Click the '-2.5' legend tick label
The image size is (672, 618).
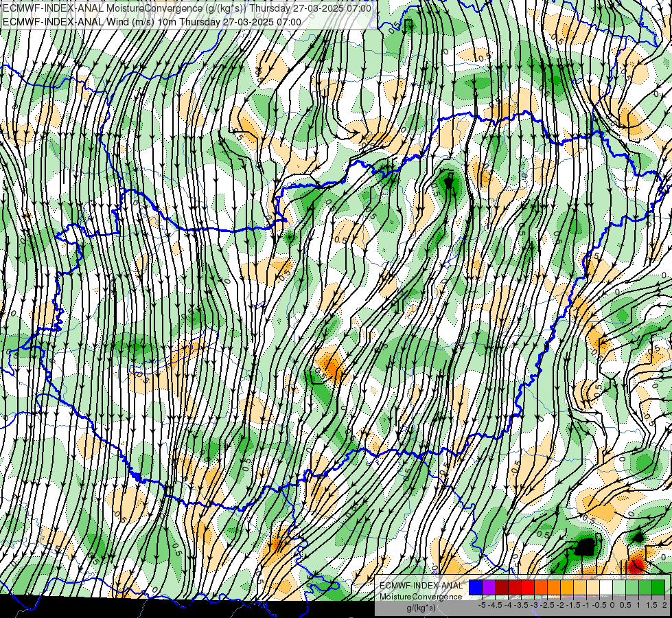click(547, 605)
